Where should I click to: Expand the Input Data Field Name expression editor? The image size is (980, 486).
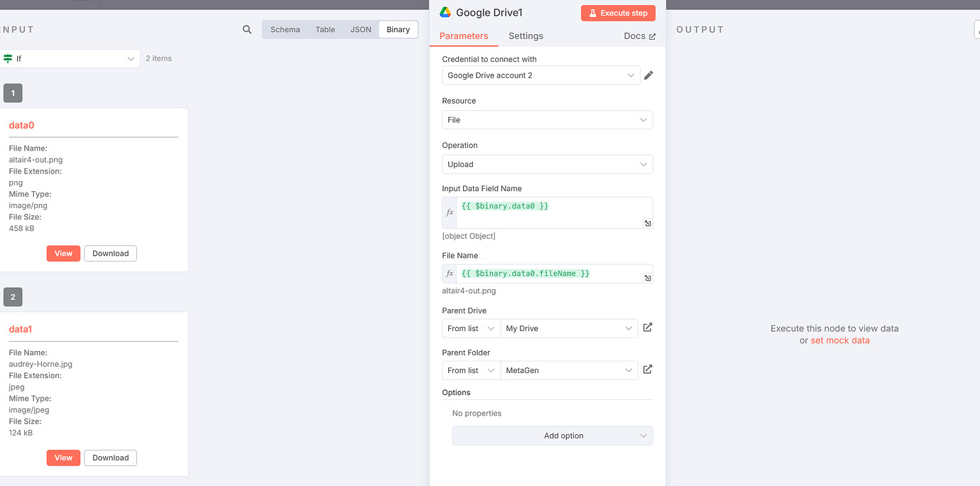(x=648, y=223)
